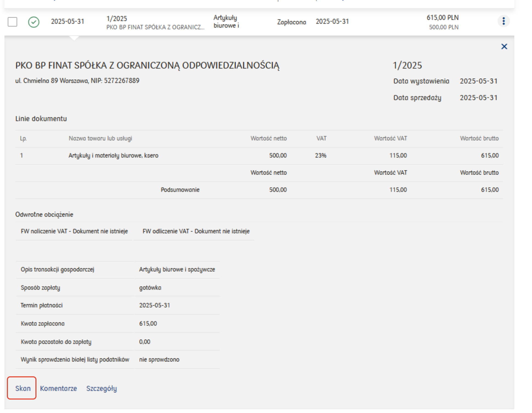Click the Wartość brutto column header
532x413 pixels.
point(479,138)
